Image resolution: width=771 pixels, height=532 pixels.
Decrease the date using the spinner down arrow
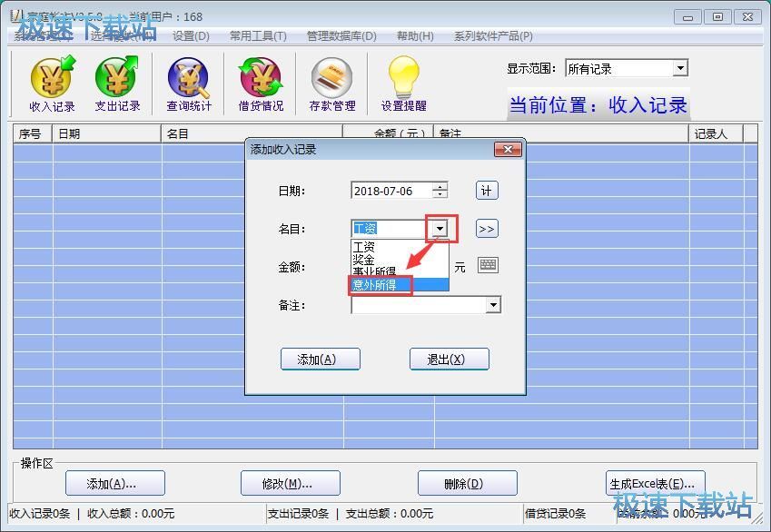coord(440,194)
